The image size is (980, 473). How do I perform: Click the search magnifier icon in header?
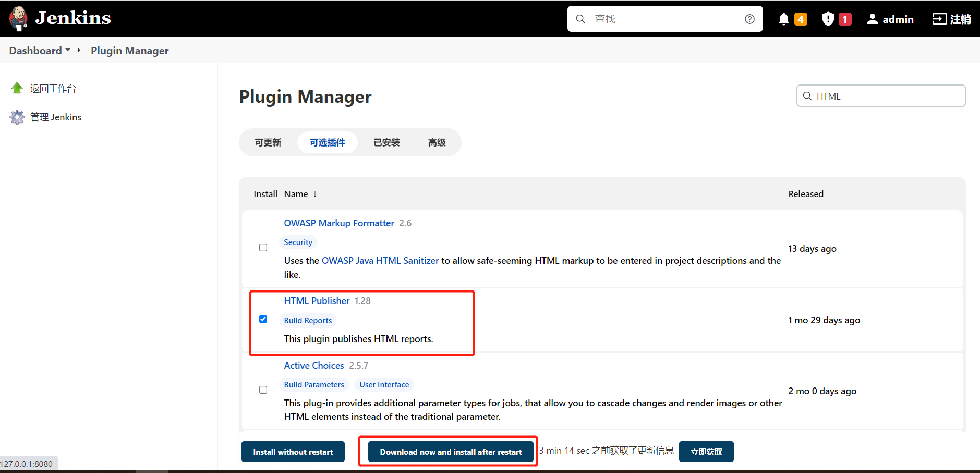tap(580, 19)
